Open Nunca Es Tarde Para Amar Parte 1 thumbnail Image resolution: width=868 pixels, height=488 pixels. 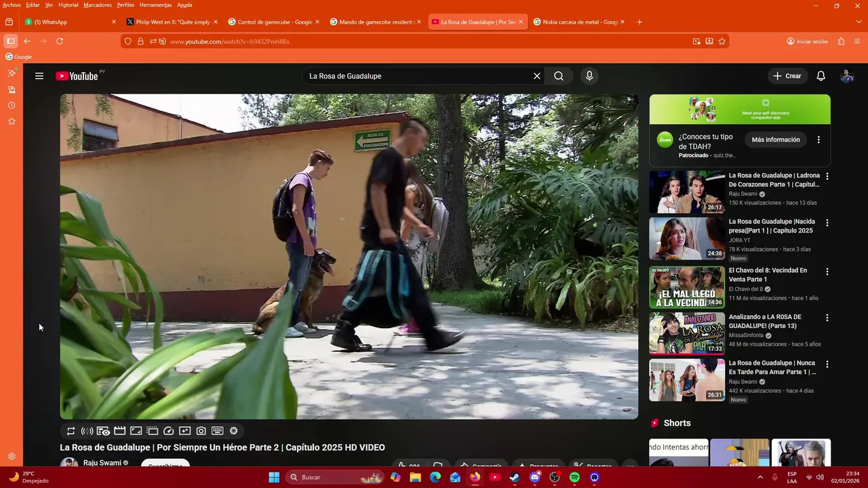[x=687, y=380]
